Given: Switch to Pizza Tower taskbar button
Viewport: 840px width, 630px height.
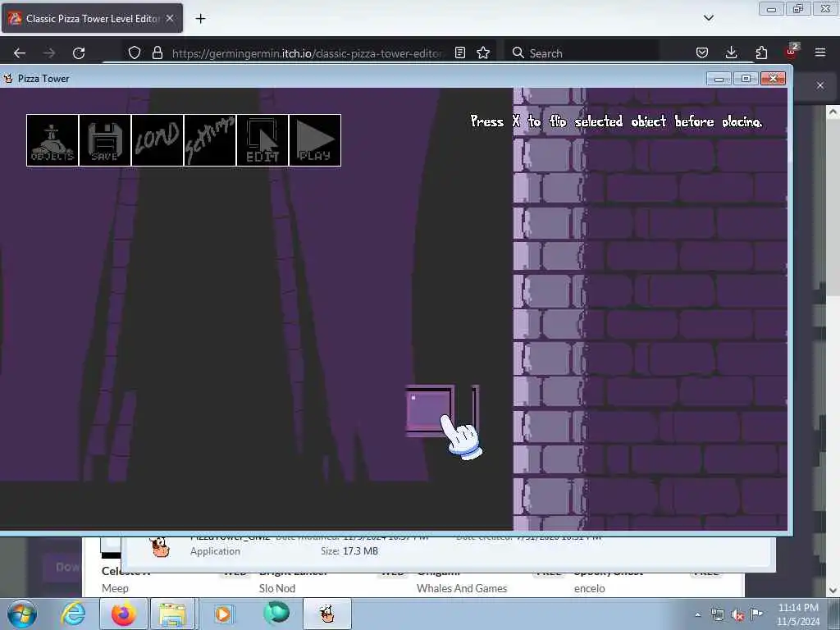Looking at the screenshot, I should click(327, 614).
